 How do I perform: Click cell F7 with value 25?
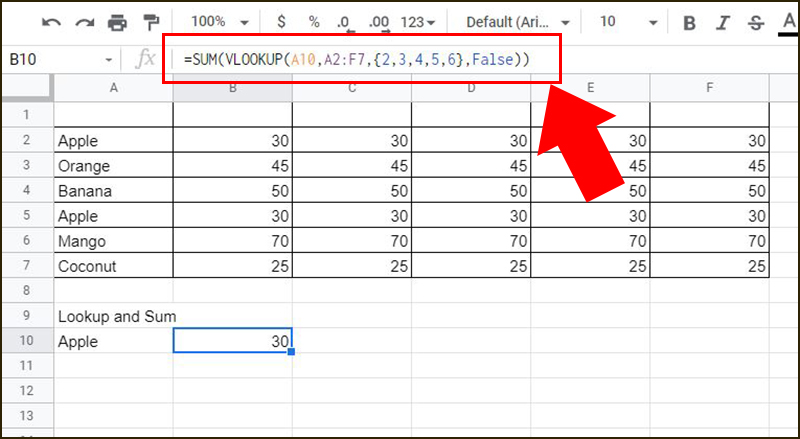click(710, 265)
